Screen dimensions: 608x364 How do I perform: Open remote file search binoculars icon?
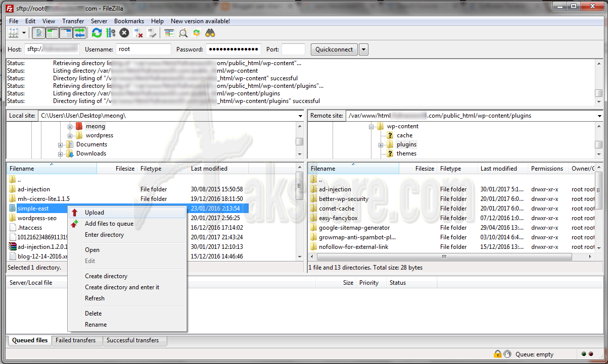(x=210, y=33)
